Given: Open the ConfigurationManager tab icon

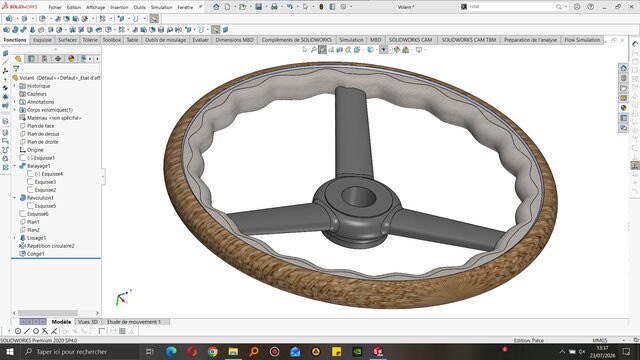Looking at the screenshot, I should click(44, 59).
